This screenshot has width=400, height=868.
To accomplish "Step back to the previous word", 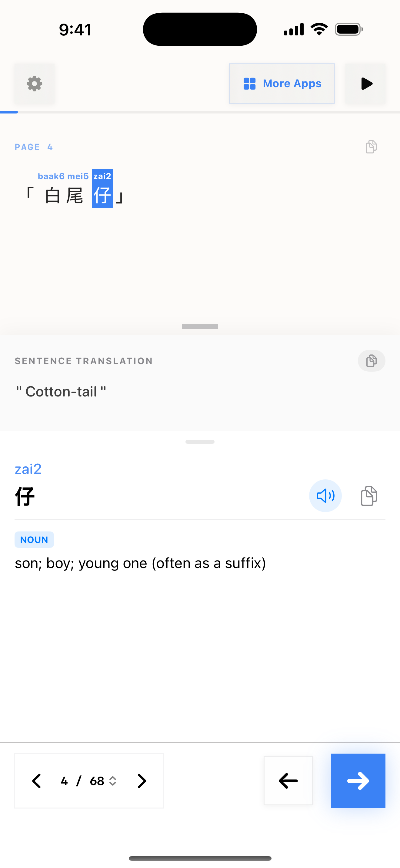I will pyautogui.click(x=288, y=781).
